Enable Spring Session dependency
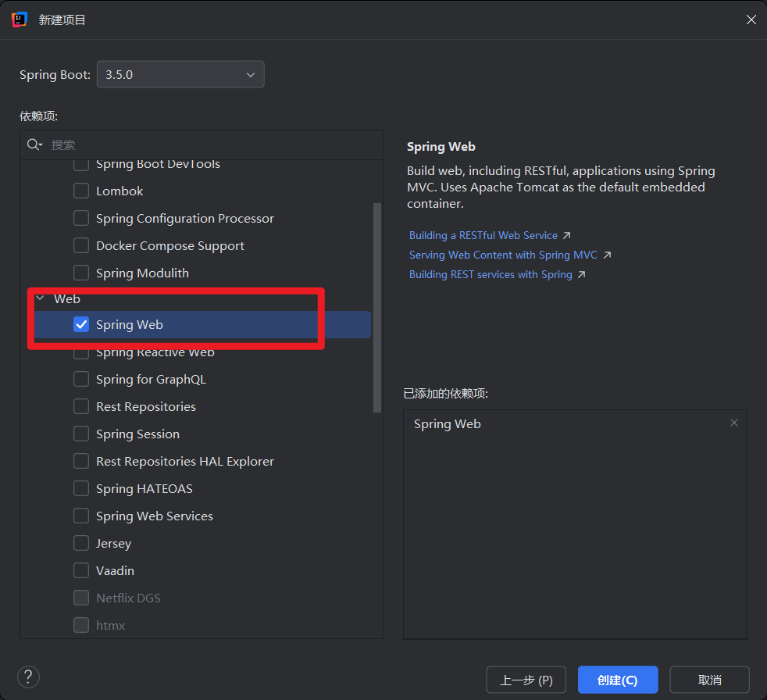Viewport: 767px width, 700px height. coord(81,434)
